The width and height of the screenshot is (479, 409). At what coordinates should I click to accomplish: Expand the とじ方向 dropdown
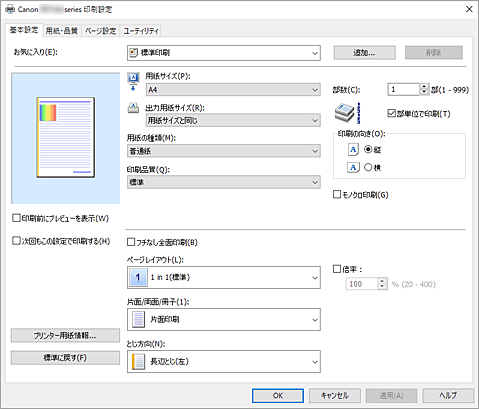point(224,361)
